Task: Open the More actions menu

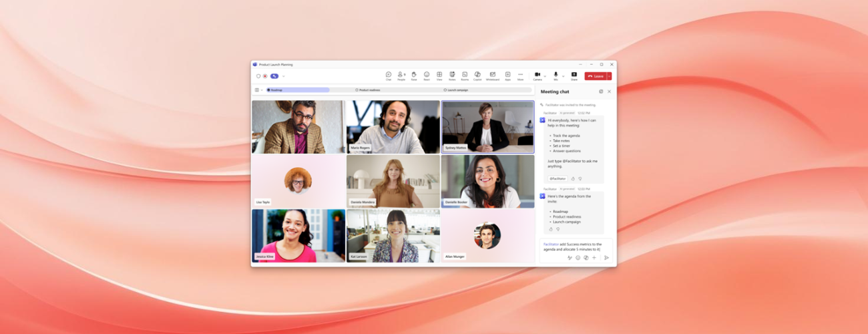Action: [x=521, y=75]
